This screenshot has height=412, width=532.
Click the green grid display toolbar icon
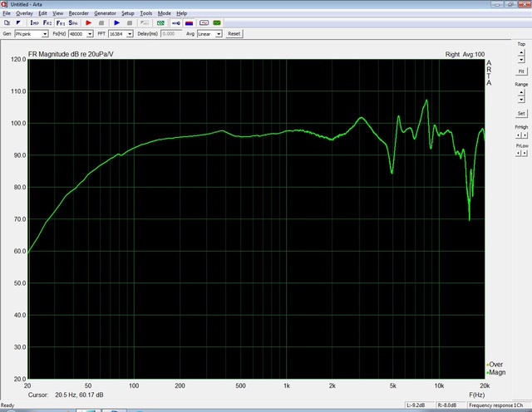point(160,22)
